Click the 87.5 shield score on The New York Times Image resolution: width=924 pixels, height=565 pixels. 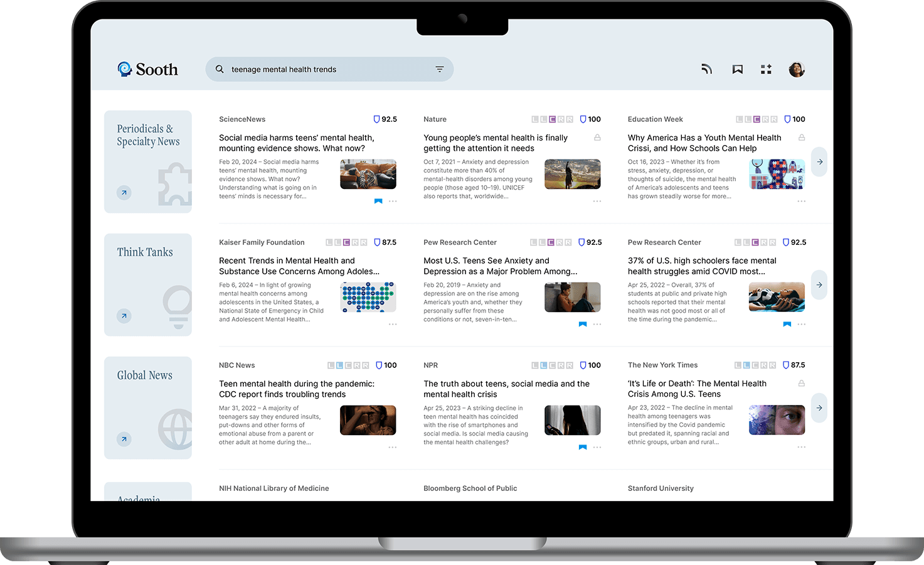(794, 365)
